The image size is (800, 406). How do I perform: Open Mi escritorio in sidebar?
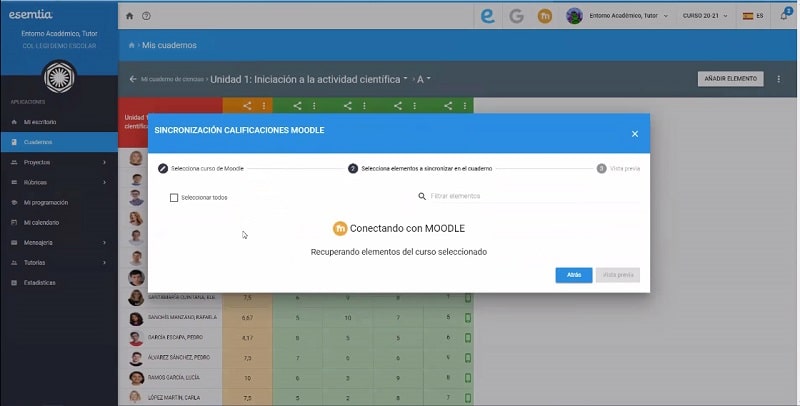click(x=59, y=122)
